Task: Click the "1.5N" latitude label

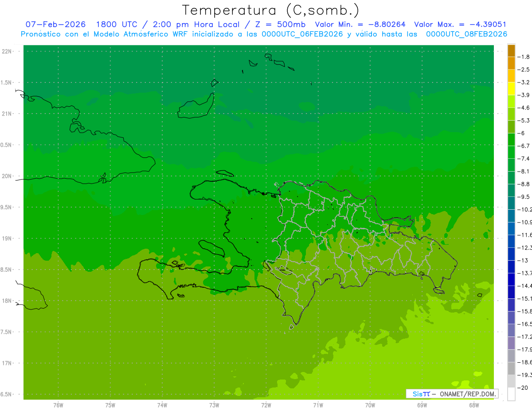Action: 7,82
